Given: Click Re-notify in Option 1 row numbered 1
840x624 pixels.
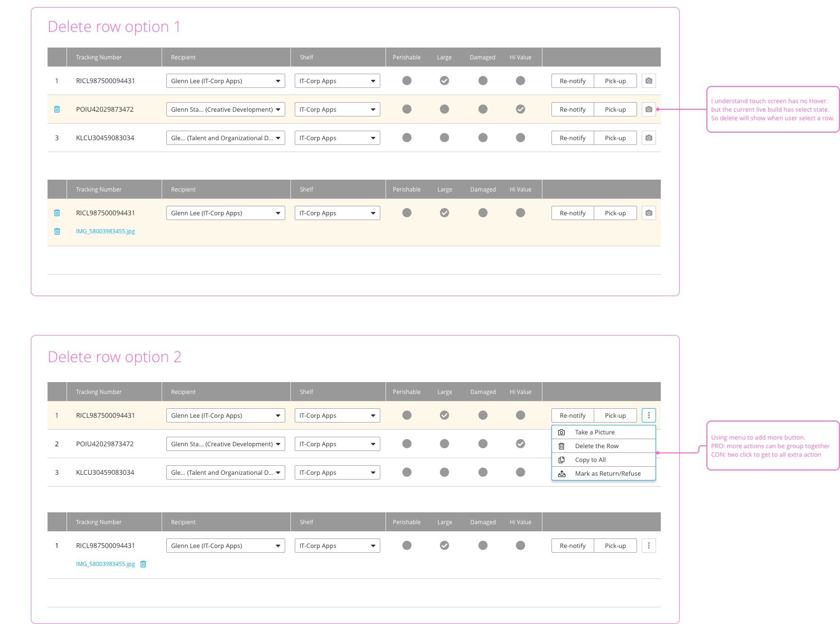Looking at the screenshot, I should (573, 81).
